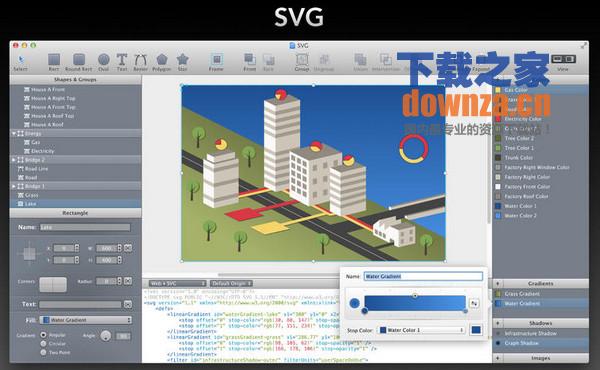Click the icon beside the Text field
This screenshot has height=370, width=600.
[x=128, y=304]
